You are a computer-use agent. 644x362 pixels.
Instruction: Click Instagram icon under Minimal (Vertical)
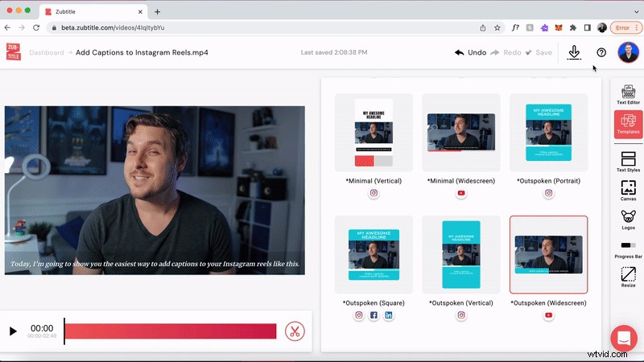[374, 193]
